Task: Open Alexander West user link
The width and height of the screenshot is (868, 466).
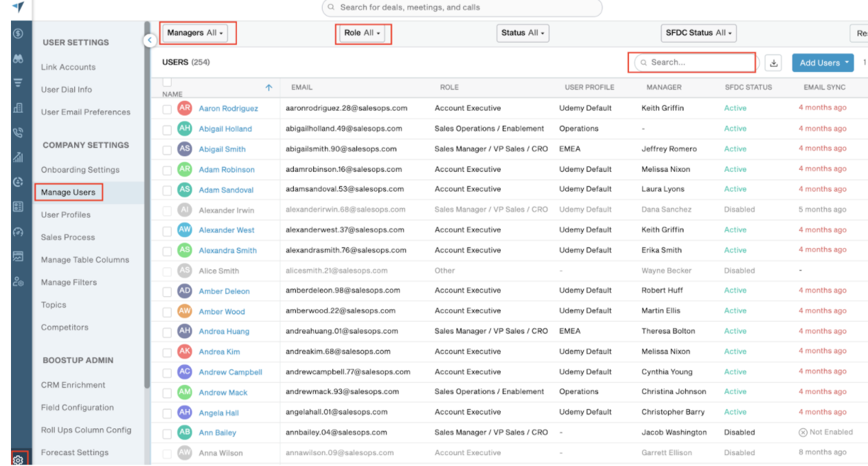Action: [x=227, y=230]
